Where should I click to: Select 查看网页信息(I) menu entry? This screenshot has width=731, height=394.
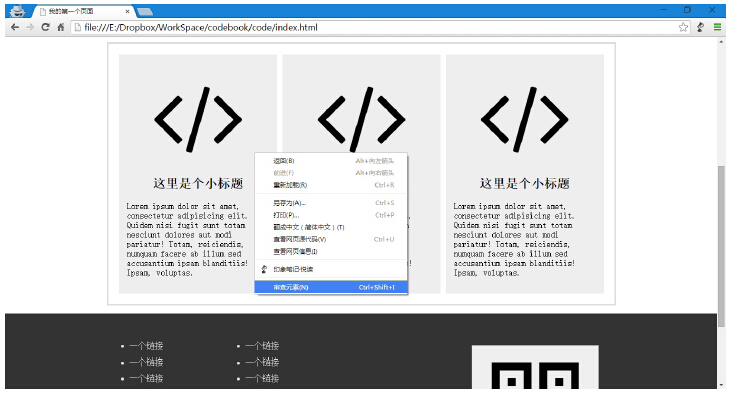pos(331,251)
